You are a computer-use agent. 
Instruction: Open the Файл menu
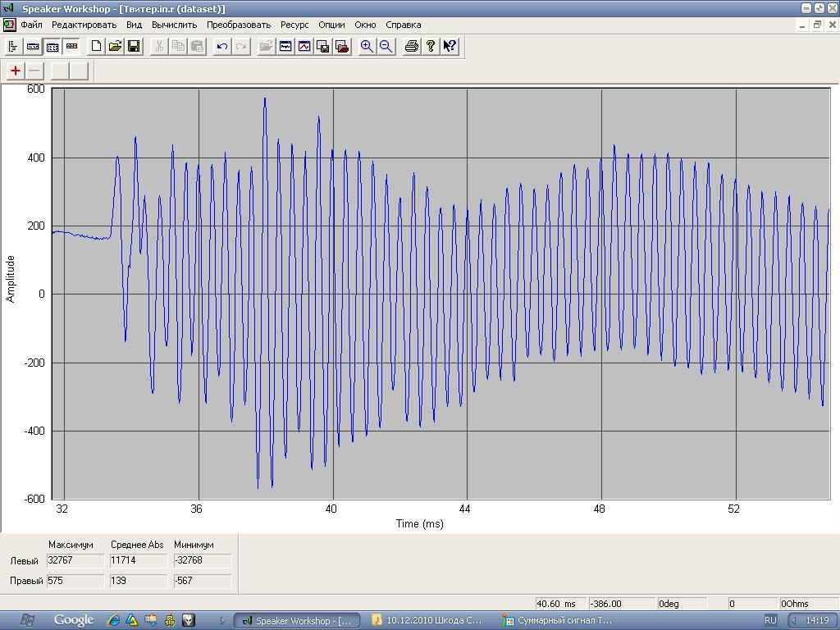click(x=31, y=25)
